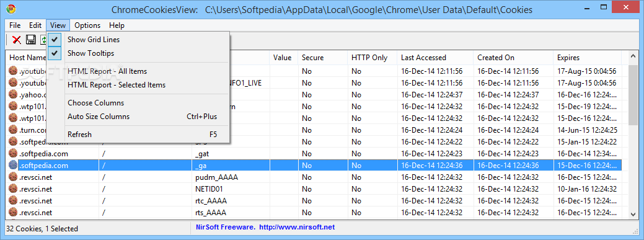Click the 15-Jan-15 12:24:22 expires cell

[x=587, y=142]
